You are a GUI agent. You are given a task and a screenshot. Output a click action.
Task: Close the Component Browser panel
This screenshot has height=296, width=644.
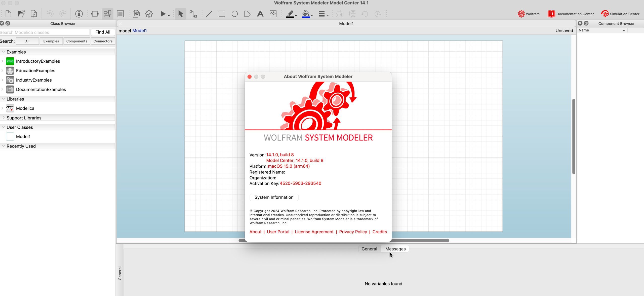580,23
